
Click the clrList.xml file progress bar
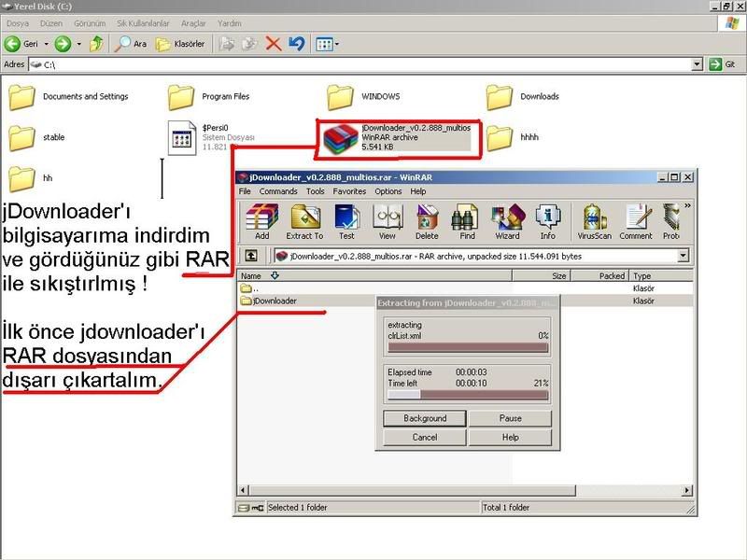(x=468, y=348)
